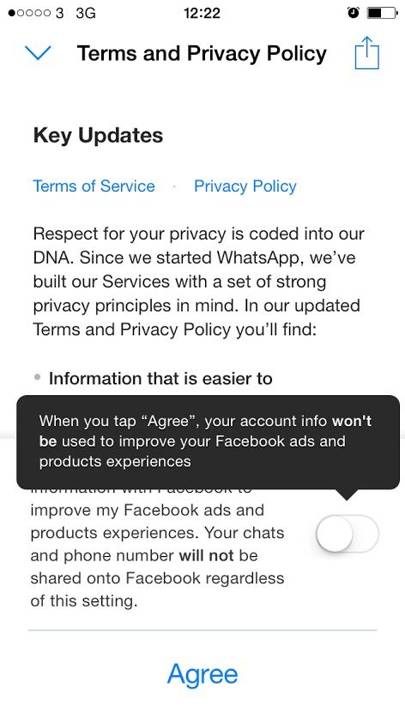405x716 pixels.
Task: Tap the tooltip arrow pointing to switch
Action: (x=347, y=495)
